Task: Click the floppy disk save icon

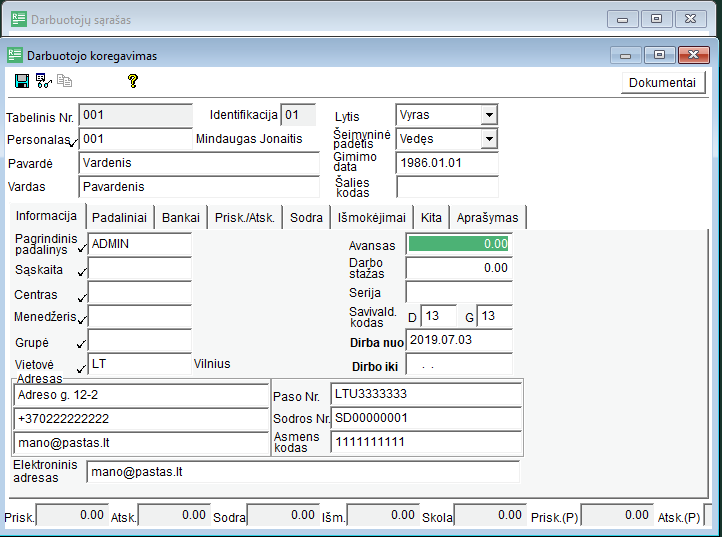Action: 22,81
